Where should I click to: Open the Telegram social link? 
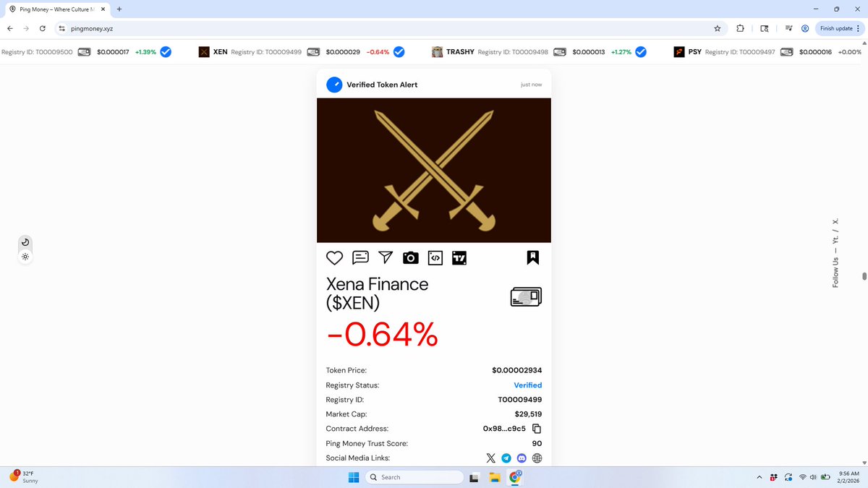(506, 458)
